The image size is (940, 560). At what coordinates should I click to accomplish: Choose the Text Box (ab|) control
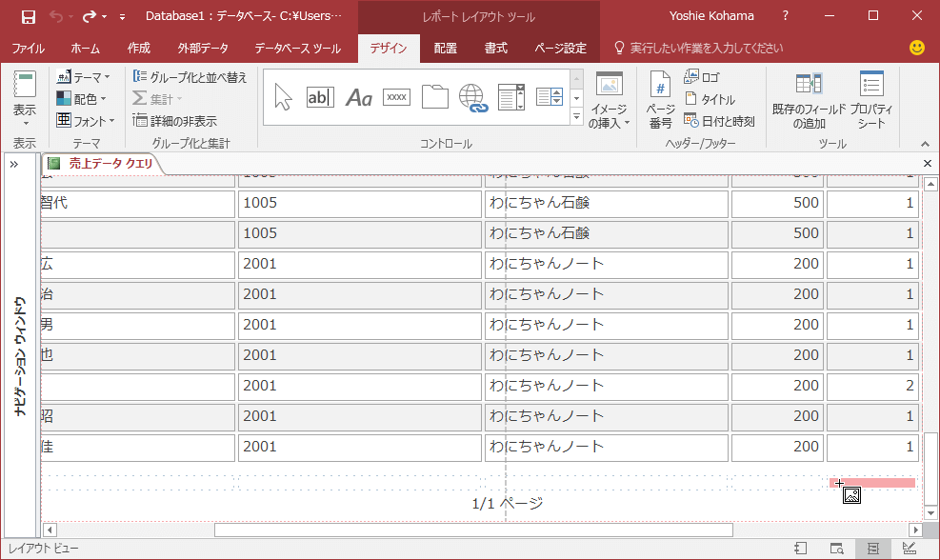coord(320,97)
